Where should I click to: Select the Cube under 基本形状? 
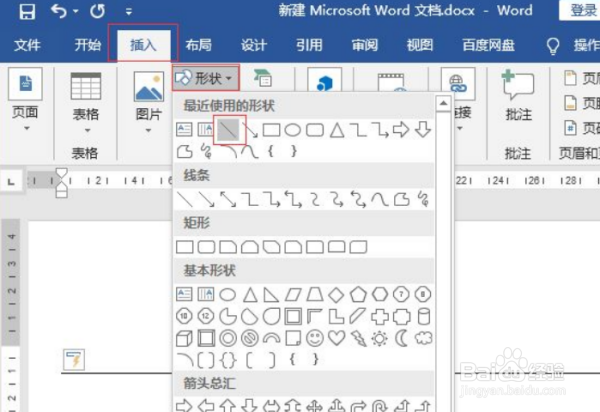click(x=184, y=339)
